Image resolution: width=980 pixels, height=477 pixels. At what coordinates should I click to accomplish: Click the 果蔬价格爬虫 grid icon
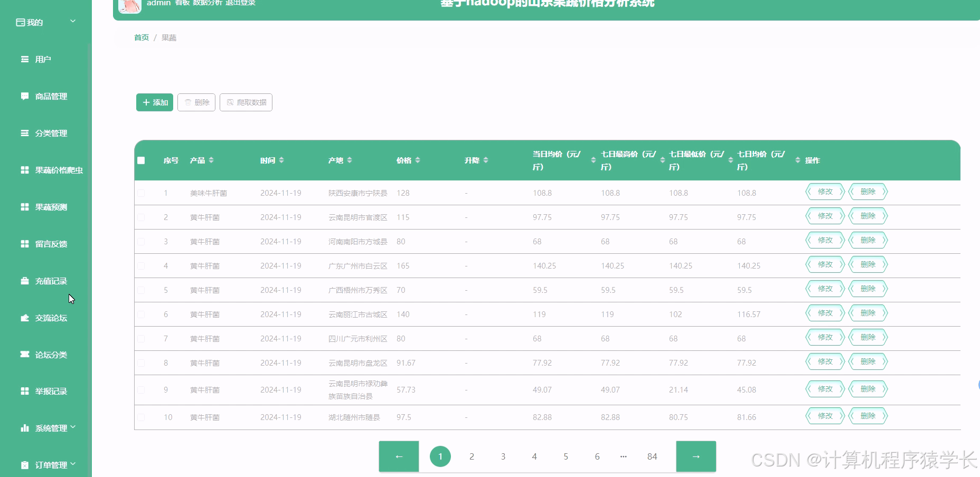[24, 170]
